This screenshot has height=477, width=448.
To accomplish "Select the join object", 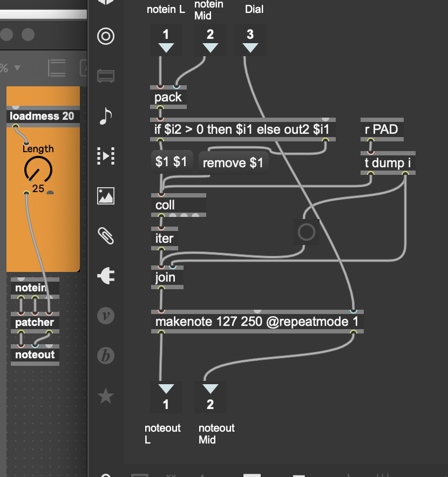I will coord(167,277).
